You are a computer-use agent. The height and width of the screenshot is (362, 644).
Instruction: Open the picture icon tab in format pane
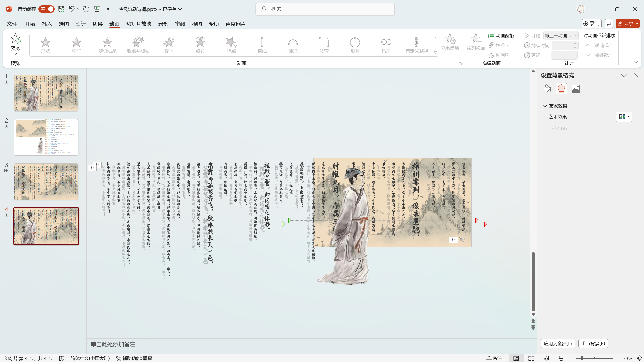click(575, 89)
